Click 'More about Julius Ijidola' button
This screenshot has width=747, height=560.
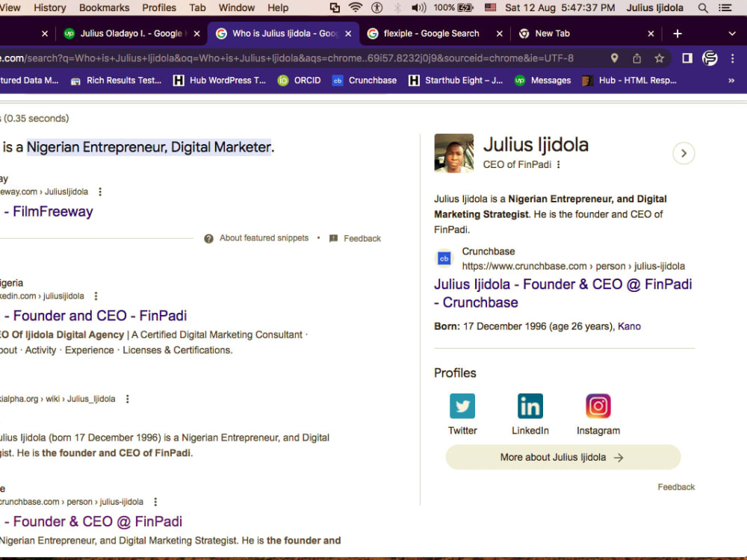562,457
